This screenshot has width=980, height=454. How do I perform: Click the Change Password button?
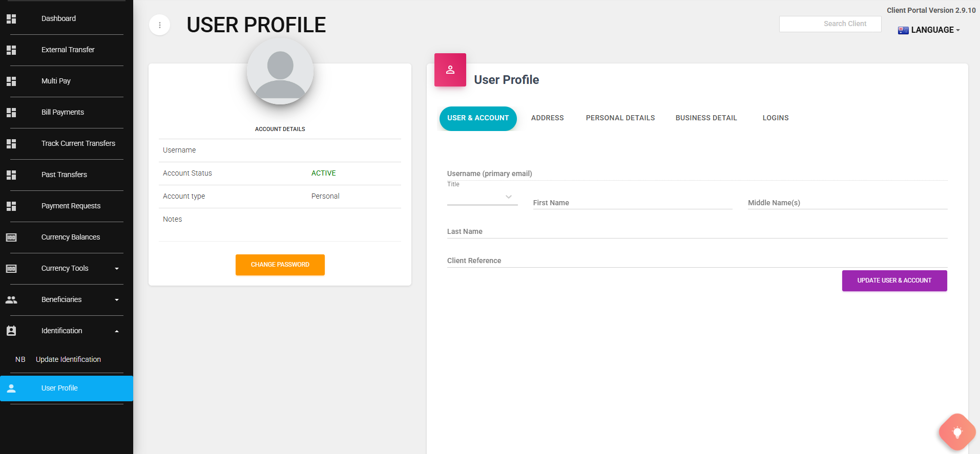280,265
